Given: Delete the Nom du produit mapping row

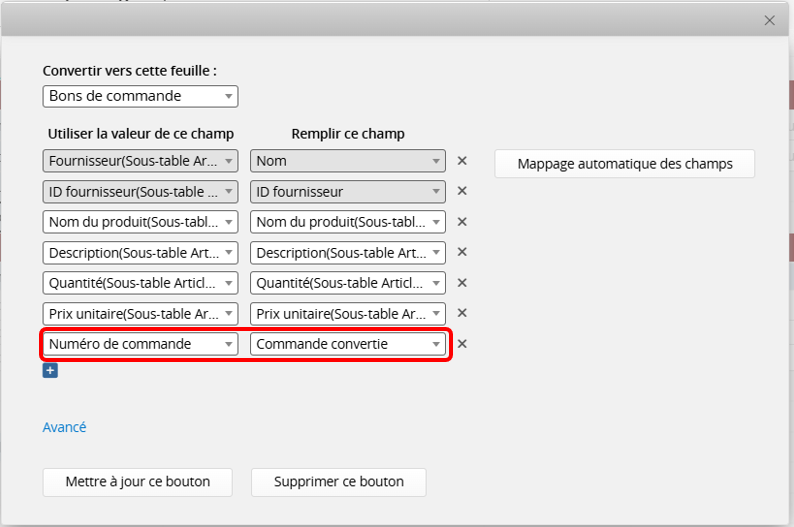Looking at the screenshot, I should tap(462, 222).
